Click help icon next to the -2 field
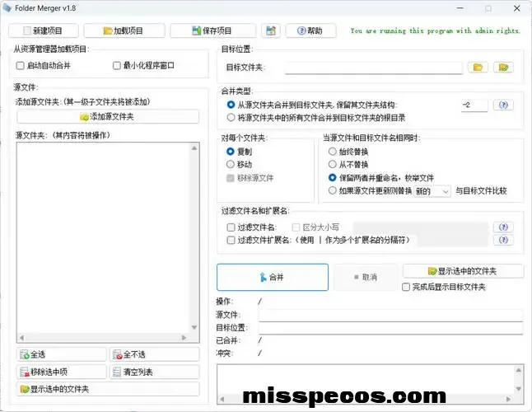 click(503, 105)
